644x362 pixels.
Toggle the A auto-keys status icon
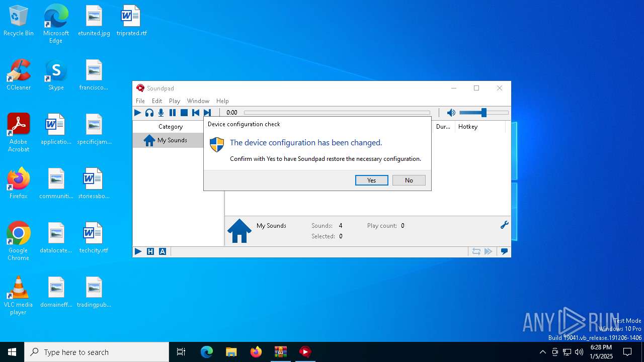point(163,251)
